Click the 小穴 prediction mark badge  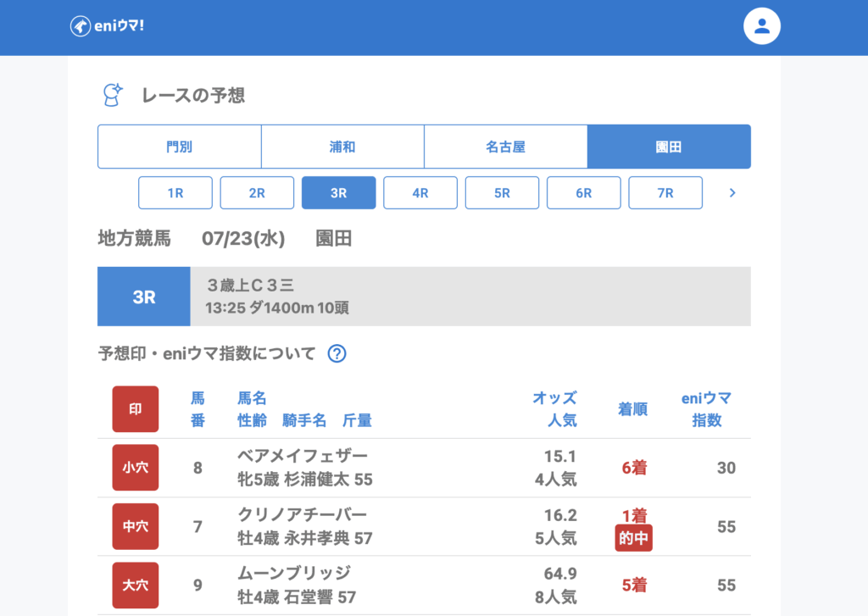(135, 468)
